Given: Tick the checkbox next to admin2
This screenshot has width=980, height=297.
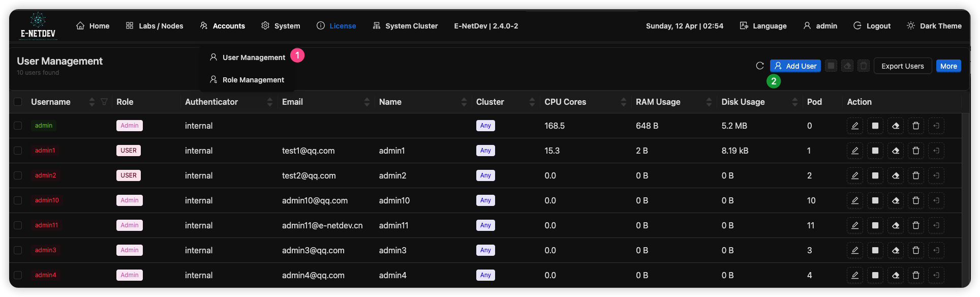Looking at the screenshot, I should click(18, 175).
